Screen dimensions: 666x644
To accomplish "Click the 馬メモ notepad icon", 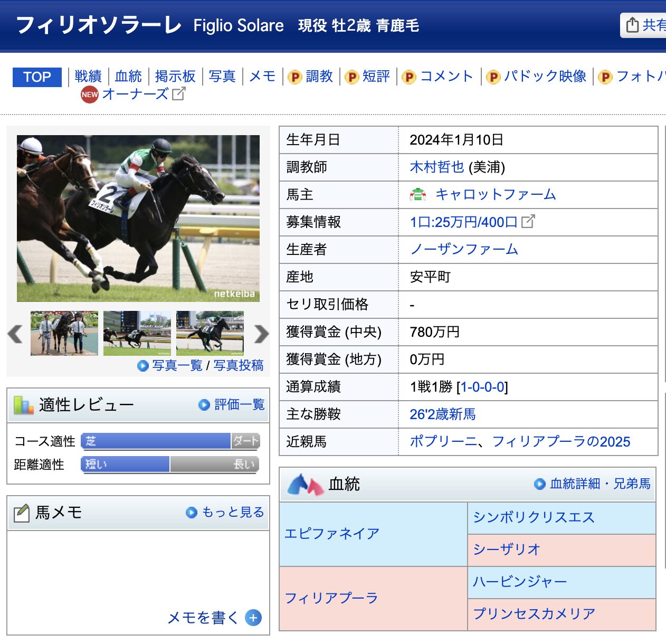I will (22, 513).
